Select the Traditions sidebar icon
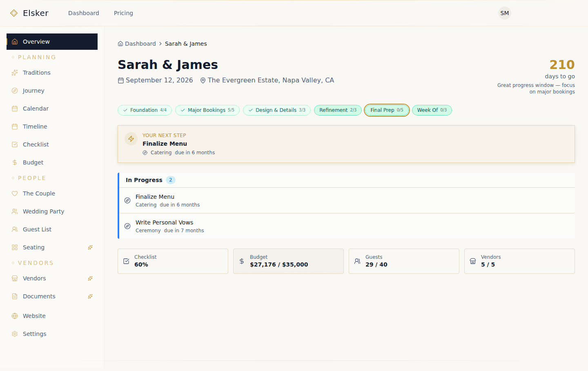The height and width of the screenshot is (371, 588). pos(14,72)
